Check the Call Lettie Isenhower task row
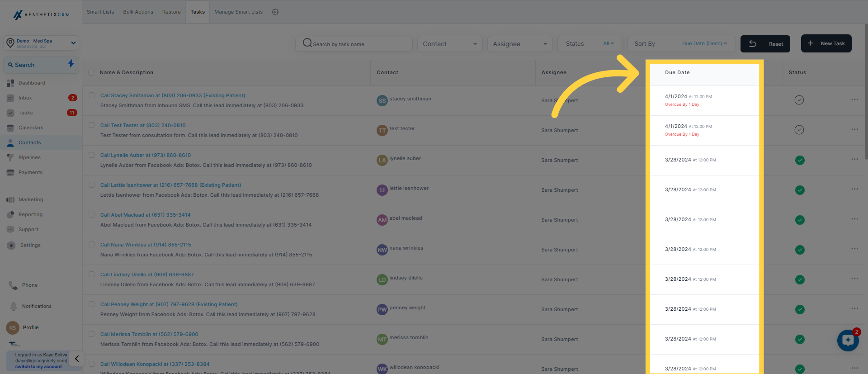 pos(91,185)
